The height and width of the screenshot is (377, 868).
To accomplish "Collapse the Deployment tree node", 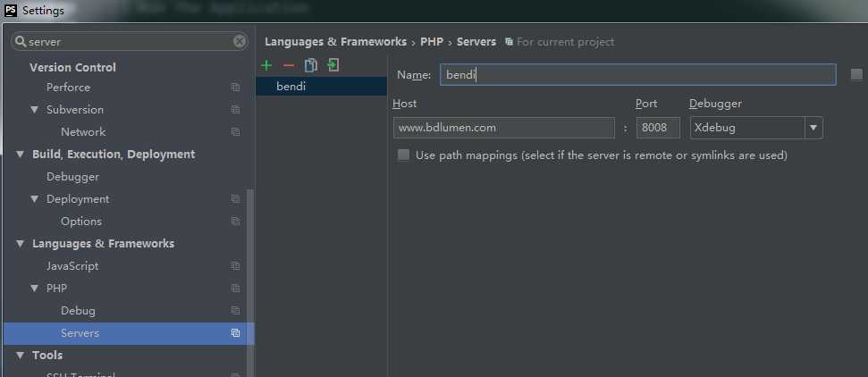I will point(35,198).
